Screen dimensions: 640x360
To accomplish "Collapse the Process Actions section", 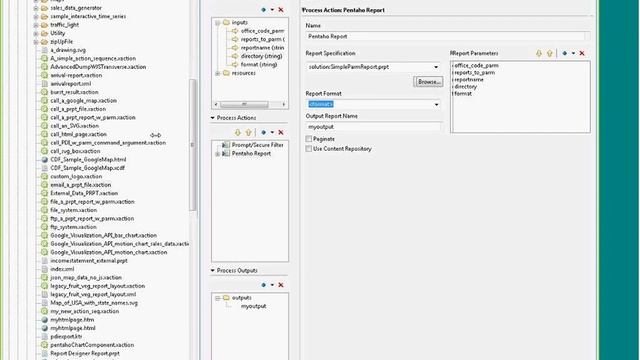I will coord(213,118).
